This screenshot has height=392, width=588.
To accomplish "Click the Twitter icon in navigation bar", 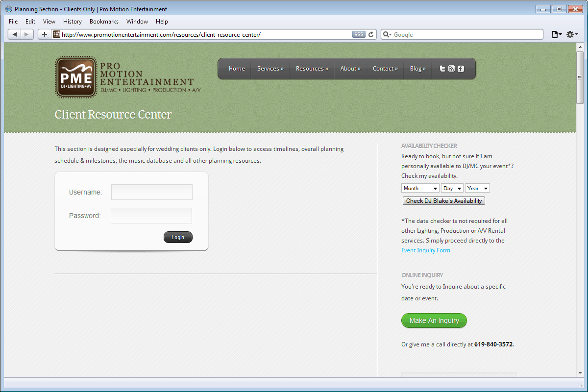I will 442,69.
